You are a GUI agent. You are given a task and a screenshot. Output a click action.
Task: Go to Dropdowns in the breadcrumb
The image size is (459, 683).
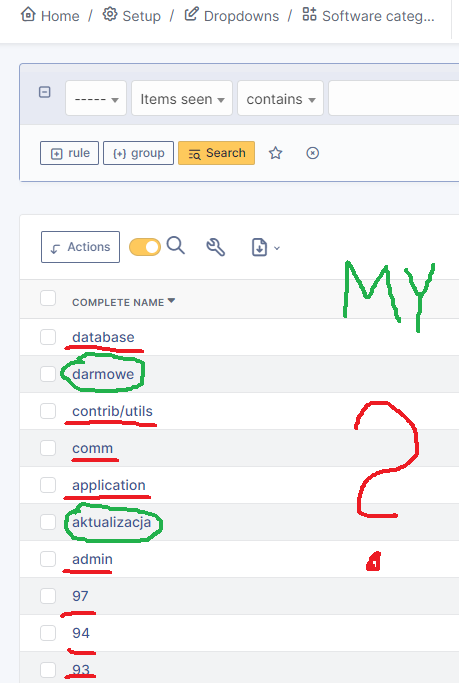[241, 16]
